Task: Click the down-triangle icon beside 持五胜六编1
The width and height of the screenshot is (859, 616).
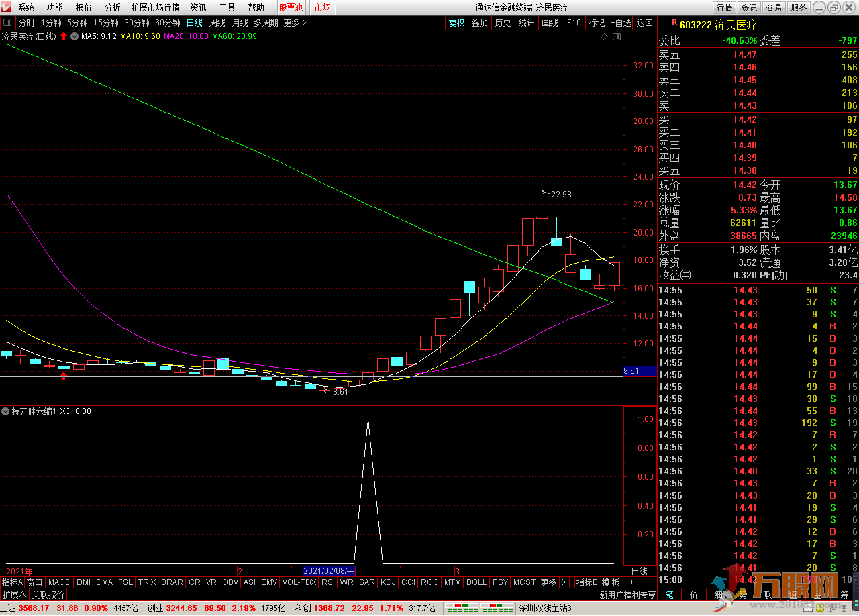Action: (x=6, y=411)
